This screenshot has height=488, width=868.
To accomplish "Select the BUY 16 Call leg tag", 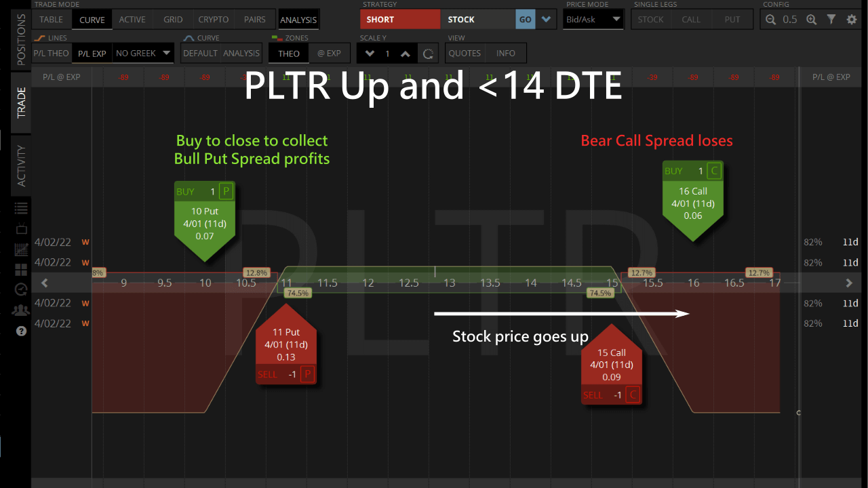I will (693, 202).
